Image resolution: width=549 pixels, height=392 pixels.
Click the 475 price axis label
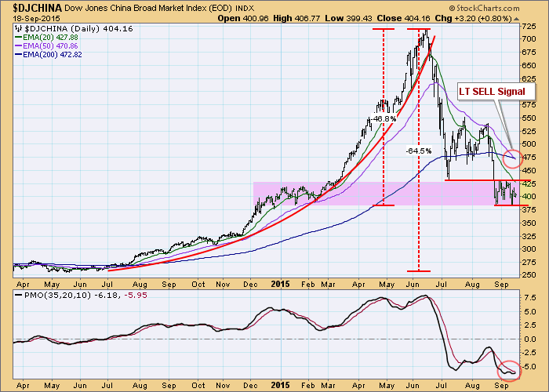click(529, 157)
